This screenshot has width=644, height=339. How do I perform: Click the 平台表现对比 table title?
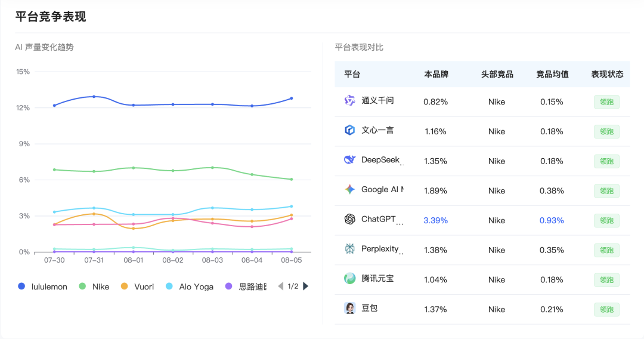point(359,47)
